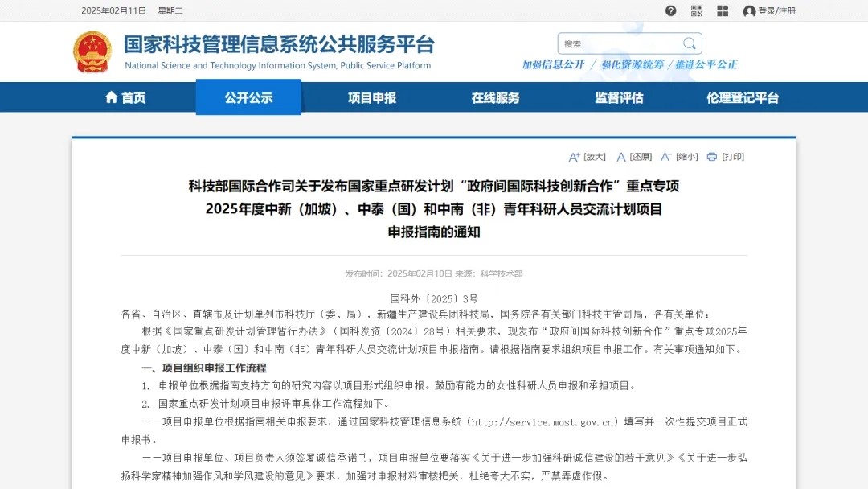Image resolution: width=868 pixels, height=489 pixels.
Task: Click the site title 国家科技管理信息系统公共服务平台
Action: tap(279, 44)
